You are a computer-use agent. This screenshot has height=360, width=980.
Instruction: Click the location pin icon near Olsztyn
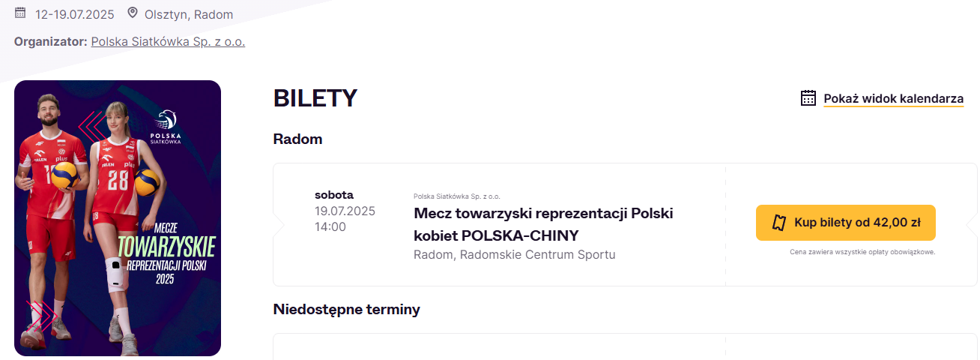pyautogui.click(x=133, y=13)
